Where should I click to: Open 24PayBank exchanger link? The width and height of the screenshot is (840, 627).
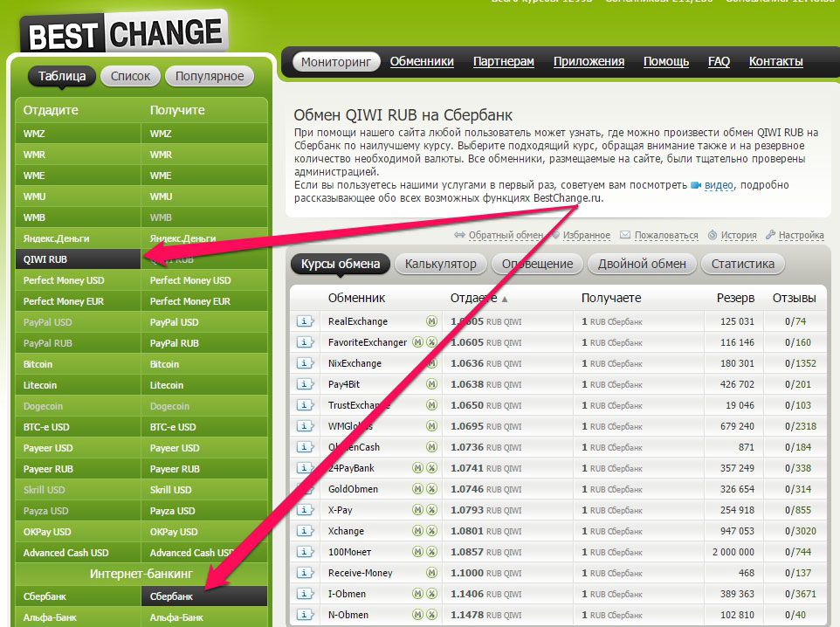[351, 468]
